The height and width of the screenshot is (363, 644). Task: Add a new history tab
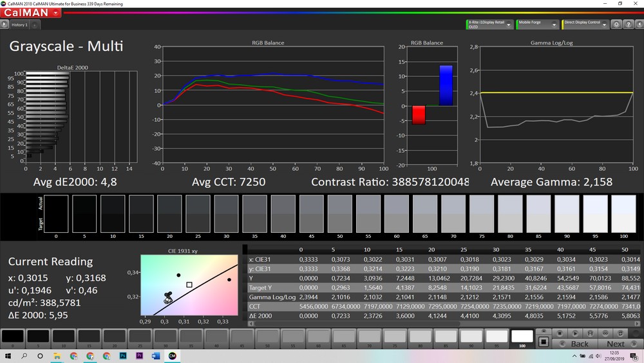click(x=35, y=25)
